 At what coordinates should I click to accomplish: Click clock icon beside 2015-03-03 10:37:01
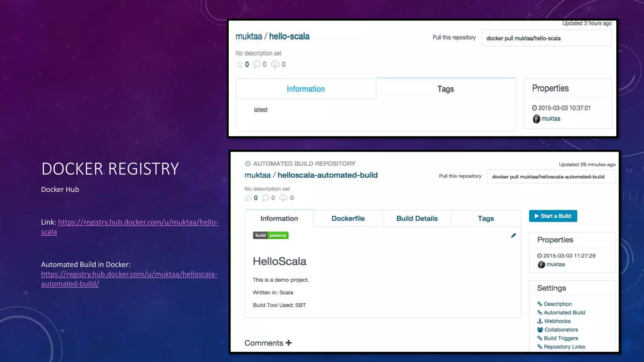(535, 108)
